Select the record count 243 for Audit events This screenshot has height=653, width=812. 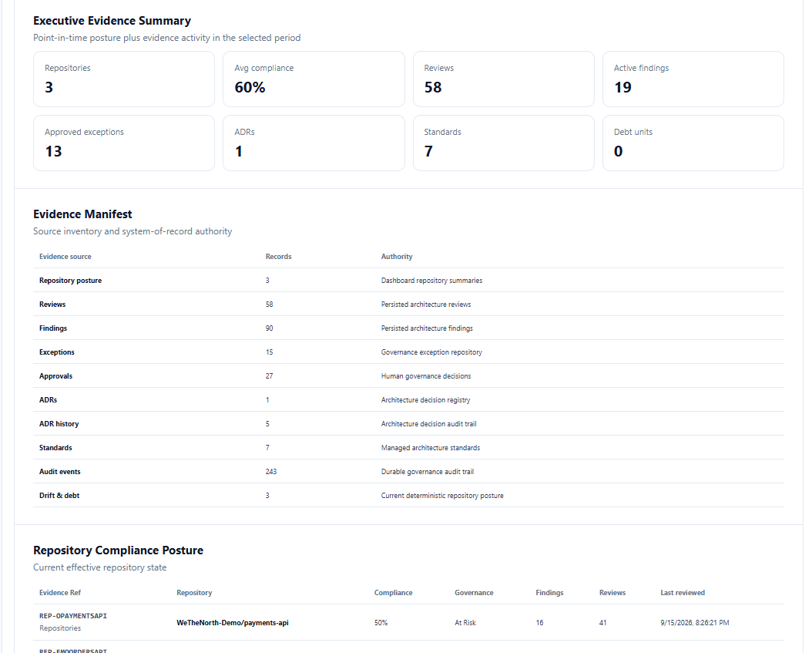pos(271,472)
